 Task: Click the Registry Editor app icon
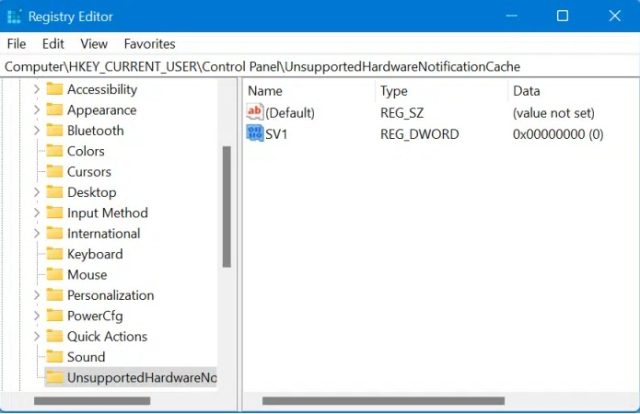[14, 16]
